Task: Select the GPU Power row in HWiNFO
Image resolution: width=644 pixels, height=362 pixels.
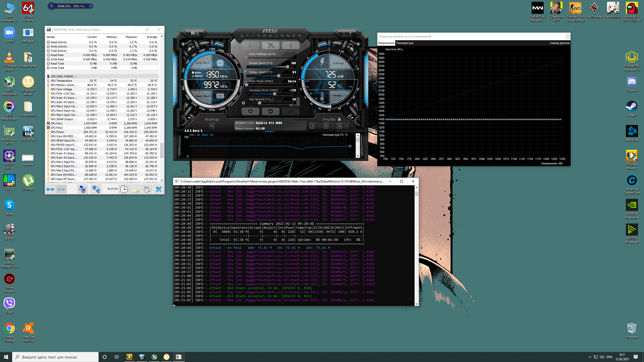Action: coord(102,132)
